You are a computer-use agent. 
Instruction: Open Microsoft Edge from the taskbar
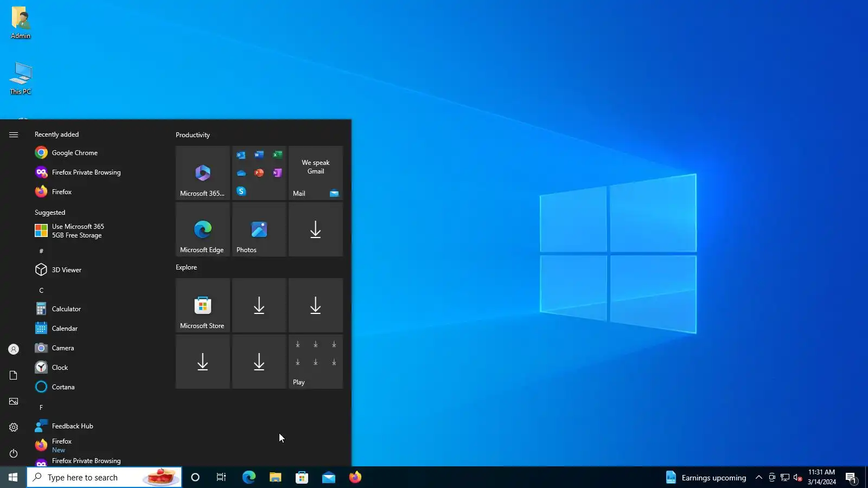(248, 477)
